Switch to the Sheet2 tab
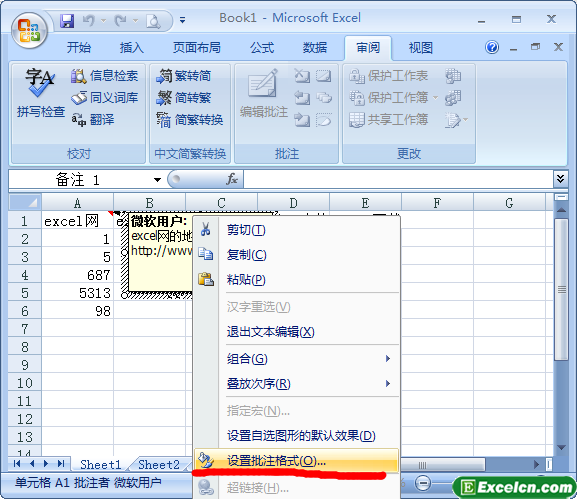 (159, 464)
